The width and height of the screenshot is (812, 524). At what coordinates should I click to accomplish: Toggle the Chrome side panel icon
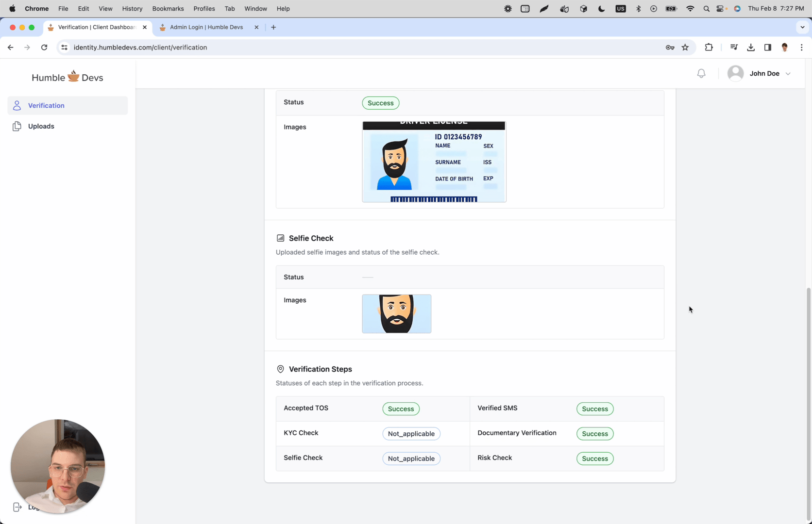[768, 47]
